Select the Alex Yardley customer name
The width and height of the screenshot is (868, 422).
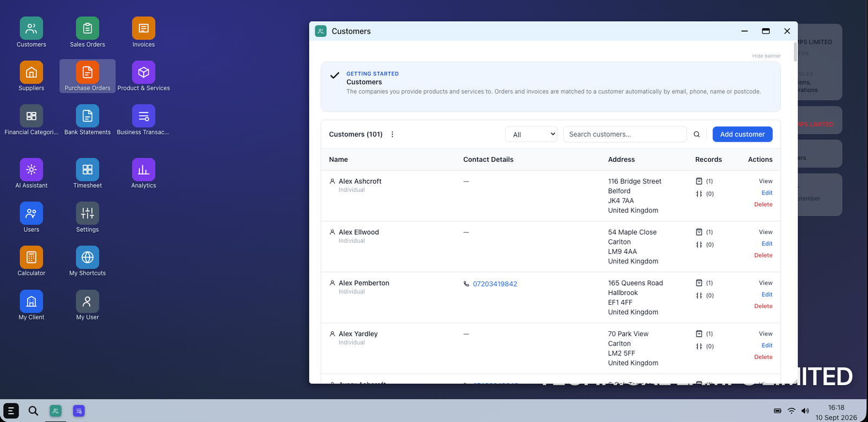tap(358, 333)
